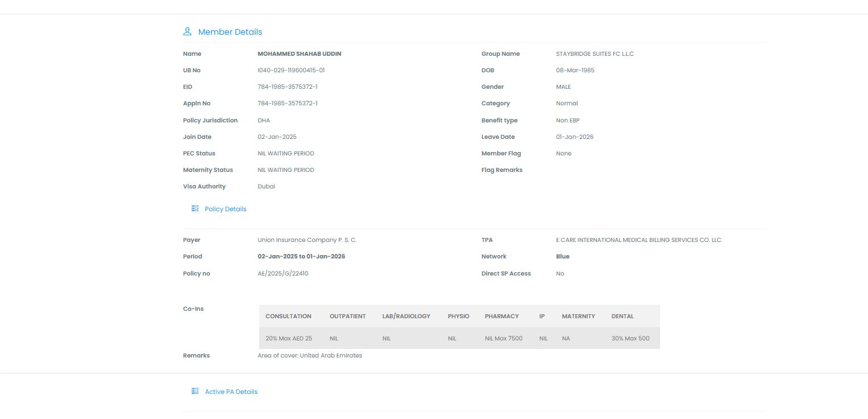The width and height of the screenshot is (868, 419).
Task: Click the Policy Jurisdiction field label
Action: pyautogui.click(x=210, y=120)
